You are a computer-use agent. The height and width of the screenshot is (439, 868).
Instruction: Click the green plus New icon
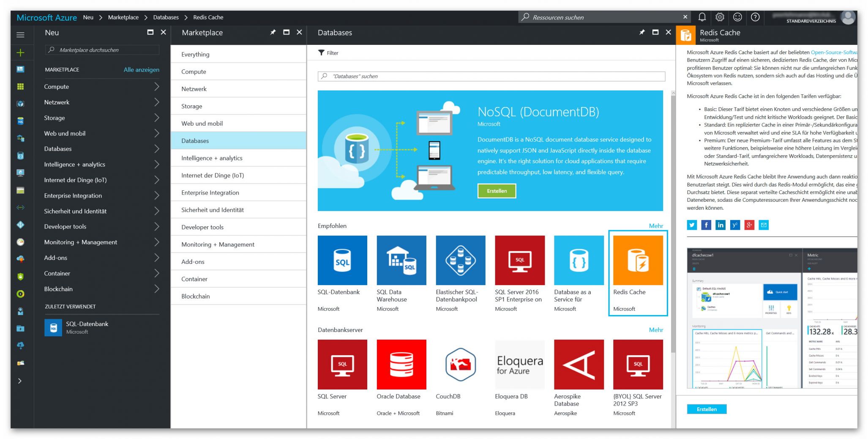(x=20, y=52)
